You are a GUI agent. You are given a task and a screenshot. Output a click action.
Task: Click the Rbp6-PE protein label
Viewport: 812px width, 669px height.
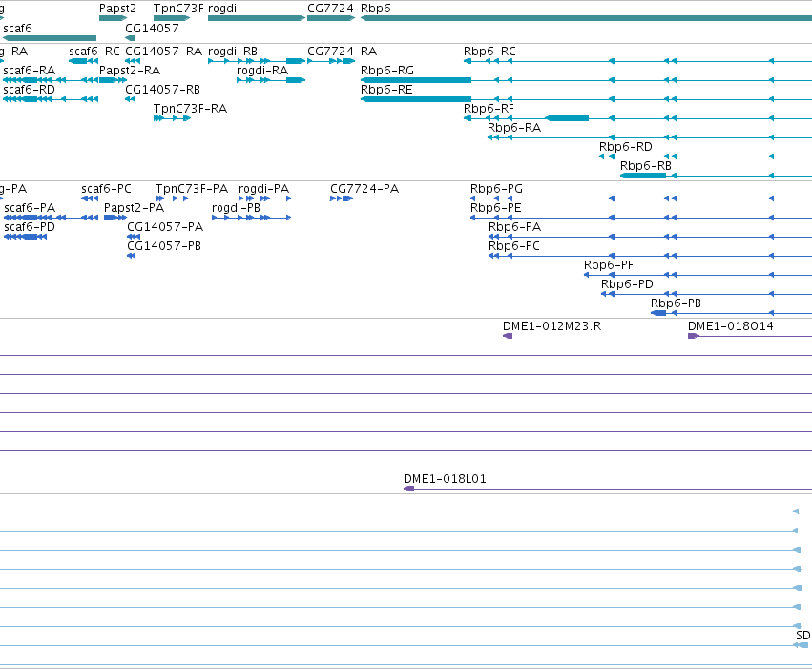click(x=495, y=208)
